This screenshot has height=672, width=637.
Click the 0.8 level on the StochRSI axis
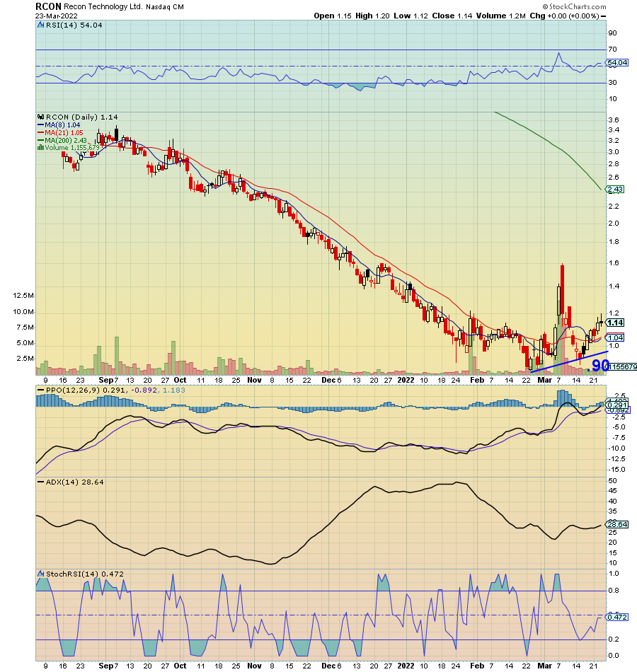(x=614, y=591)
